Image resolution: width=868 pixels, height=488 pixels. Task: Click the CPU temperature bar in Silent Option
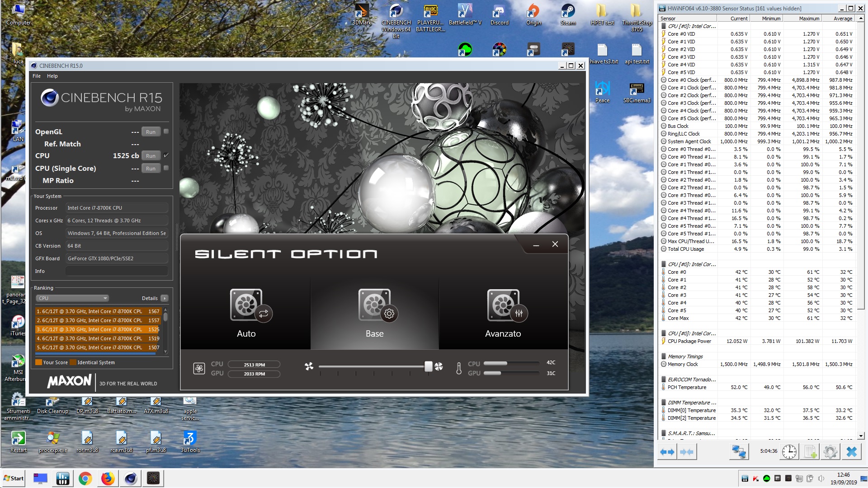(511, 363)
